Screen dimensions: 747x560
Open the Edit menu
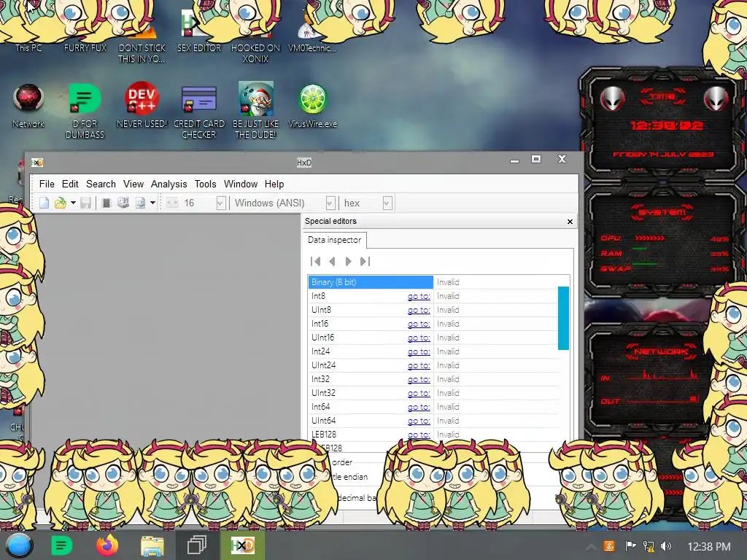(70, 184)
